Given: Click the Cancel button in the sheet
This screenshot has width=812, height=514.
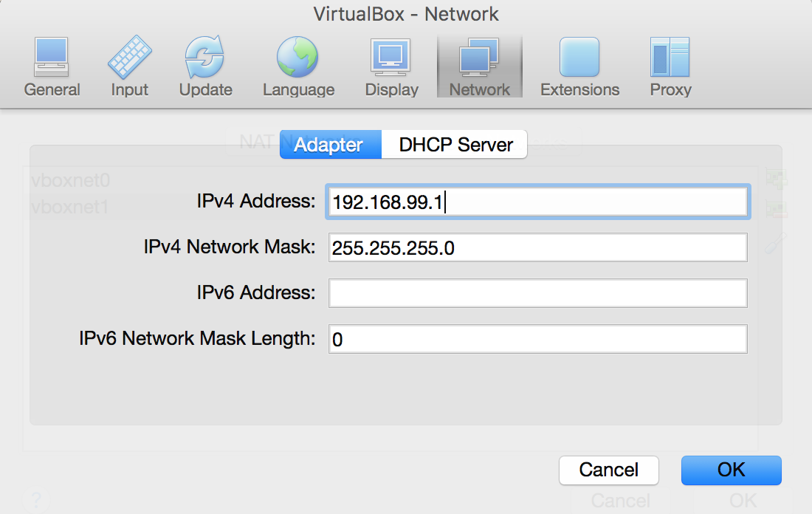Looking at the screenshot, I should (608, 470).
